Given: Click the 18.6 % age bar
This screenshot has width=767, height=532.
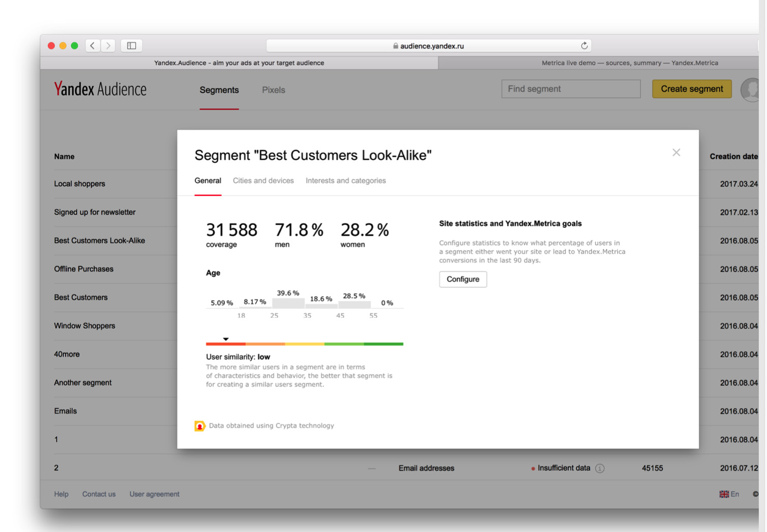Looking at the screenshot, I should tap(321, 306).
